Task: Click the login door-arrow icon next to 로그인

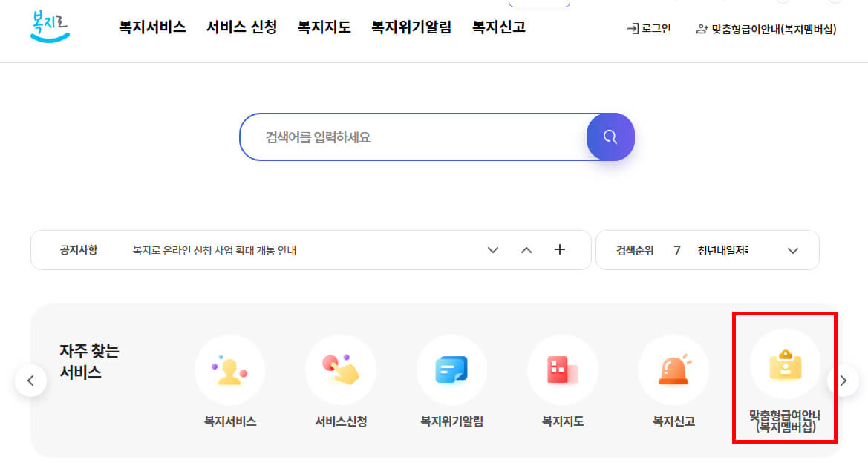Action: point(633,29)
